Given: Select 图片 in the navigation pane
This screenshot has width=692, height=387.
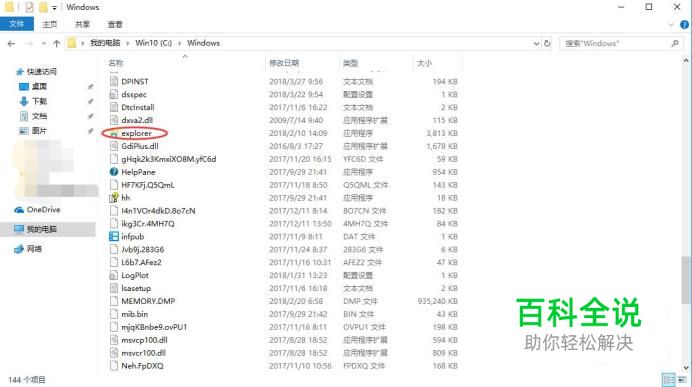Looking at the screenshot, I should pyautogui.click(x=39, y=131).
